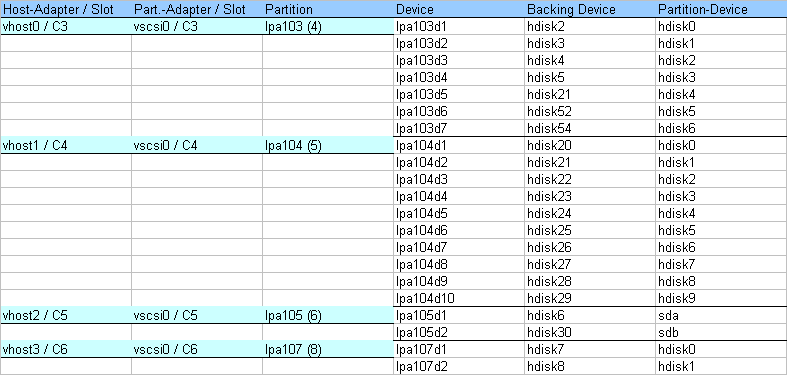The width and height of the screenshot is (787, 375).
Task: Select device cell lpa104d9
Action: point(459,281)
